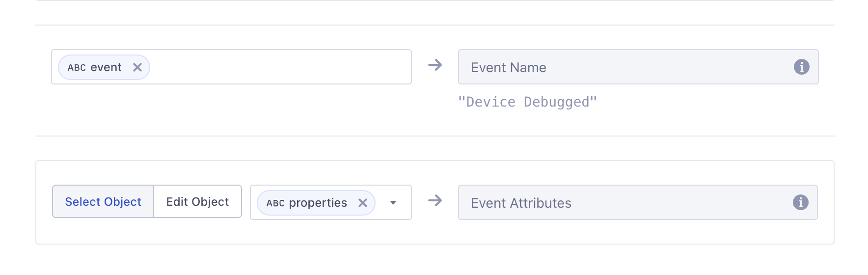Click the divider line below "Device Debugged"
Image resolution: width=868 pixels, height=275 pixels.
click(435, 136)
